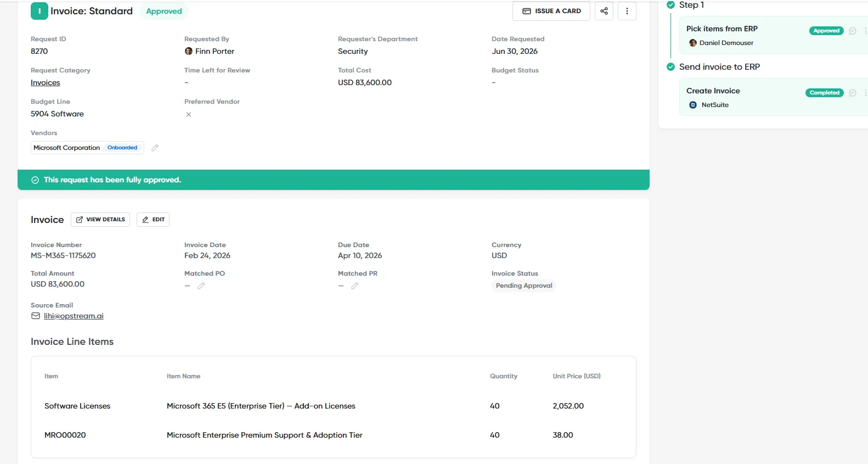
Task: Click the envelope icon by source email
Action: tap(36, 316)
